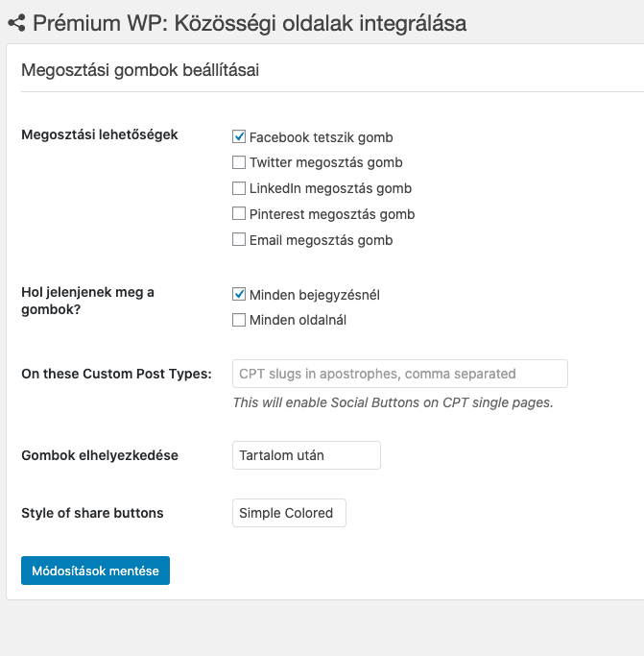Click the share icon beside the page title
This screenshot has height=656, width=644.
[x=16, y=23]
